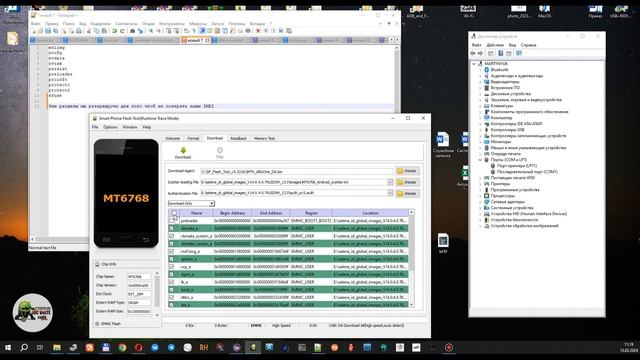640x360 pixels.
Task: Choose an Authentication file
Action: click(407, 193)
